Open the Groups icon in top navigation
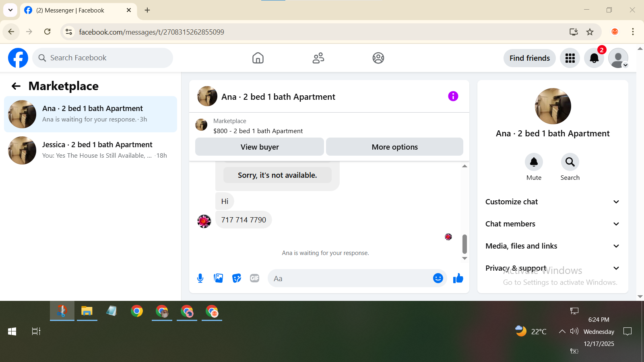The height and width of the screenshot is (362, 644). [x=378, y=58]
